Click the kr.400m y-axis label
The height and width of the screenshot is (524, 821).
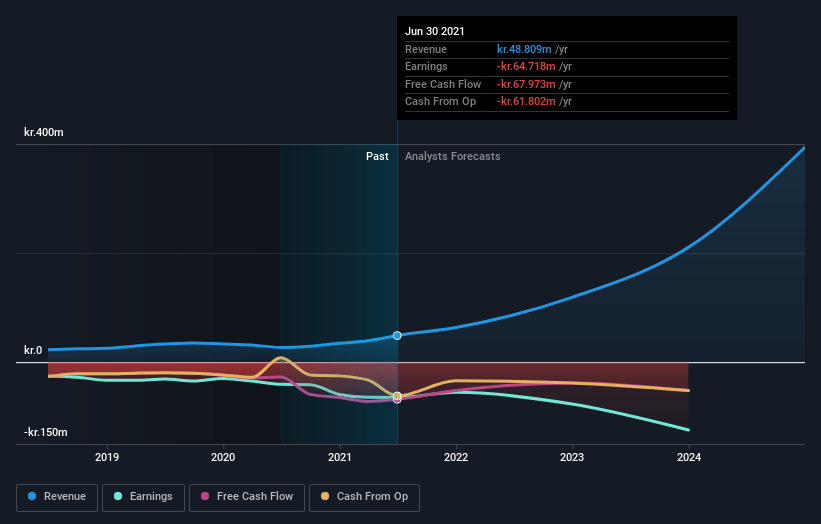(x=43, y=132)
